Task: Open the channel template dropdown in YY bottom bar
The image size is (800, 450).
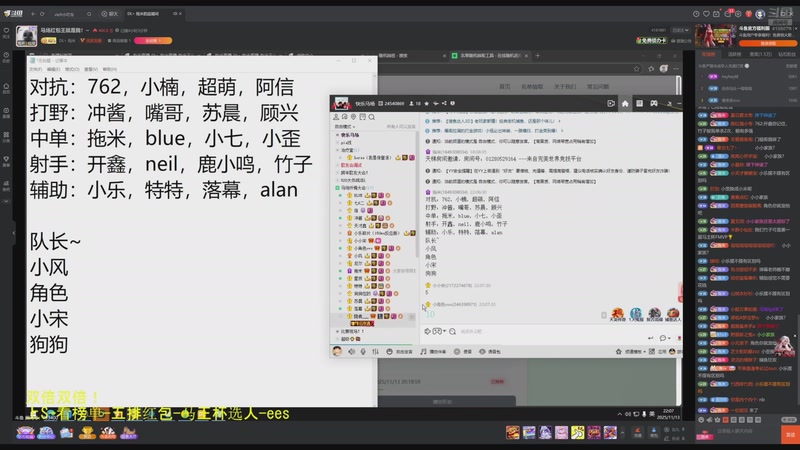Action: [631, 352]
